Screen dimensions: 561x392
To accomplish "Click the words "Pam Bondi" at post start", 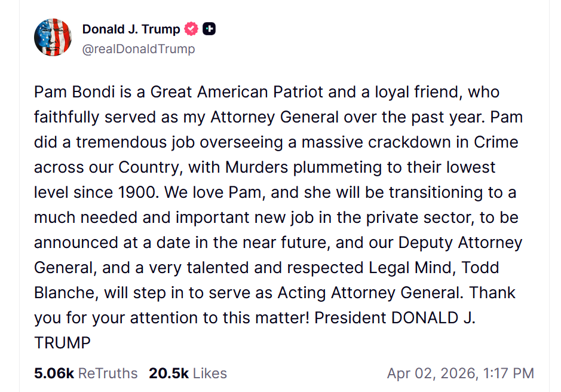I will coord(75,92).
